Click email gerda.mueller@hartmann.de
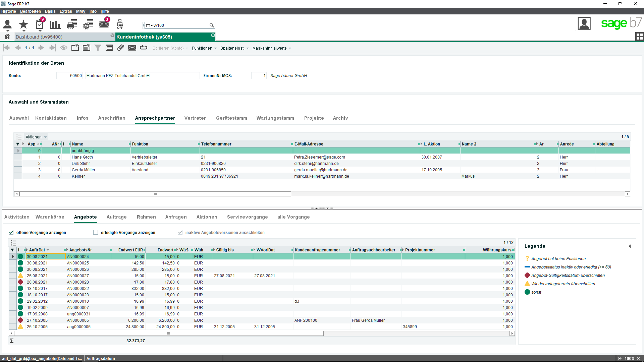 [321, 170]
